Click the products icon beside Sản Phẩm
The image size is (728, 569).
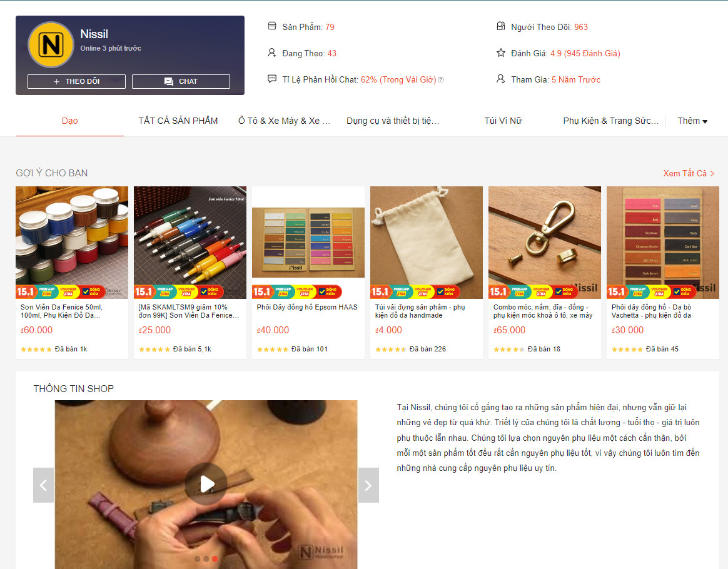[272, 26]
